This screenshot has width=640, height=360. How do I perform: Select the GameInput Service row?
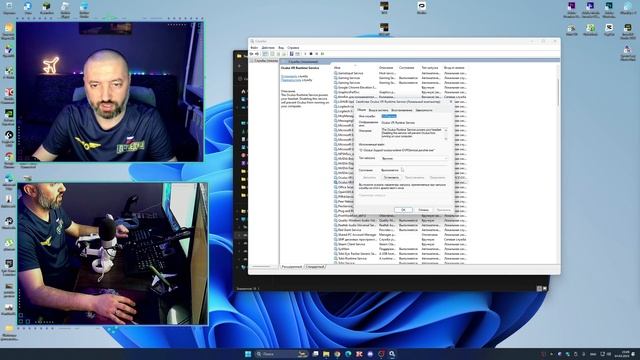(400, 73)
